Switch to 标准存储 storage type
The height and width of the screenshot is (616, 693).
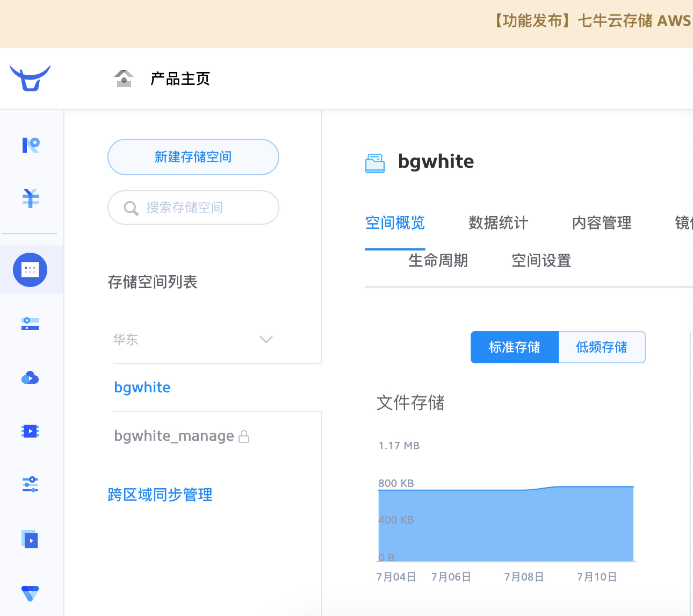tap(514, 347)
